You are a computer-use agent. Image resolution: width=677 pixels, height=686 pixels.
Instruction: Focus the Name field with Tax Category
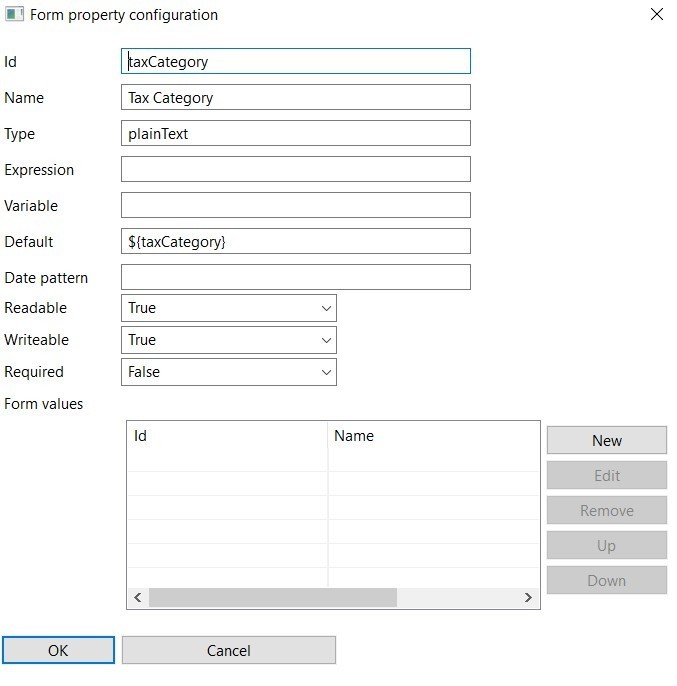[296, 97]
